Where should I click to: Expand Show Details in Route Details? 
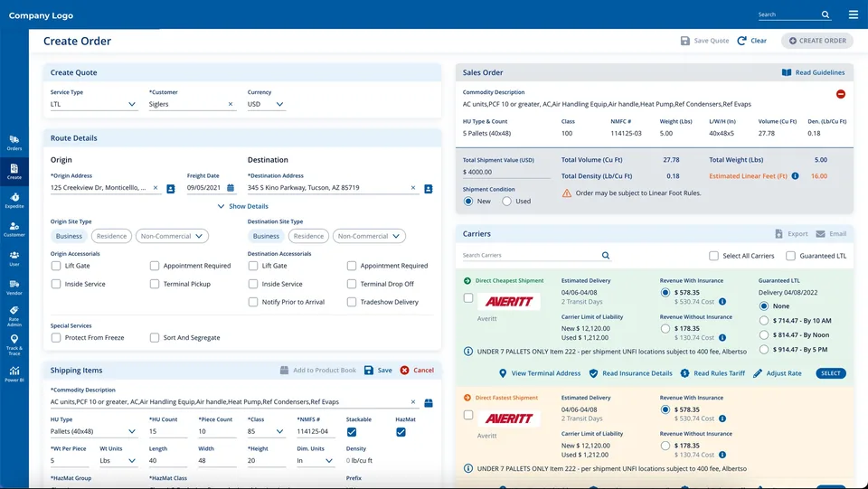pyautogui.click(x=242, y=206)
